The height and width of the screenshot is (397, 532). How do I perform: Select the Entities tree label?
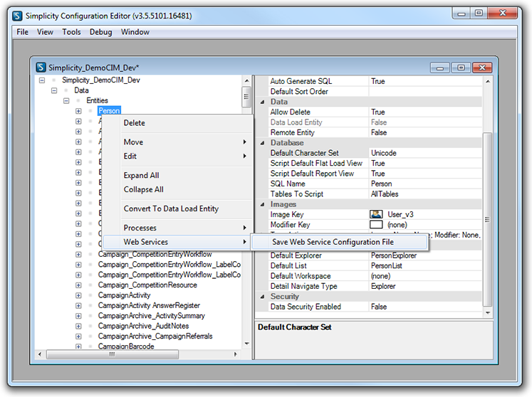(97, 101)
